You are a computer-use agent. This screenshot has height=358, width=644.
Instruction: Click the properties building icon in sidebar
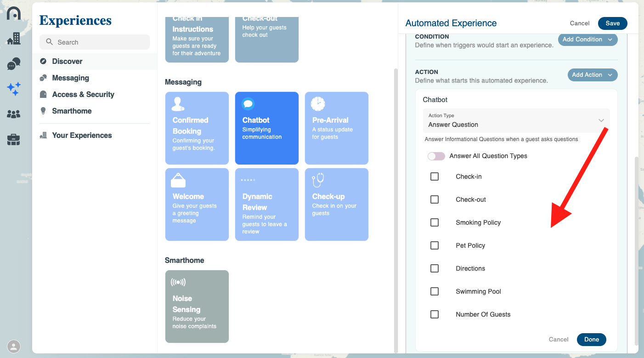(14, 39)
